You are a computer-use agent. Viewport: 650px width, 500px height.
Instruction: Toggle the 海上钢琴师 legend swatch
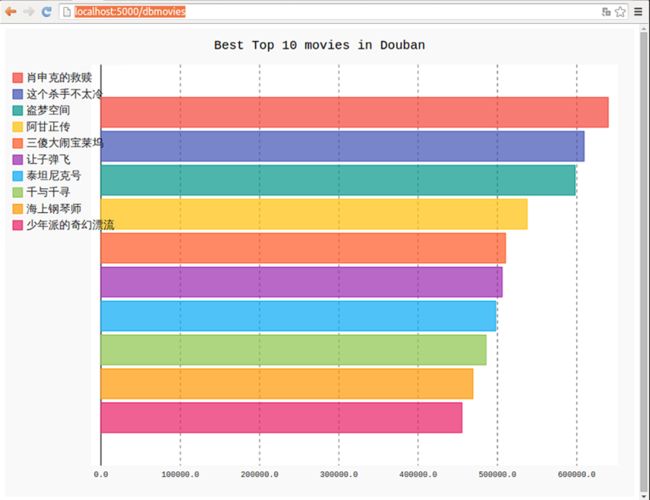point(17,209)
